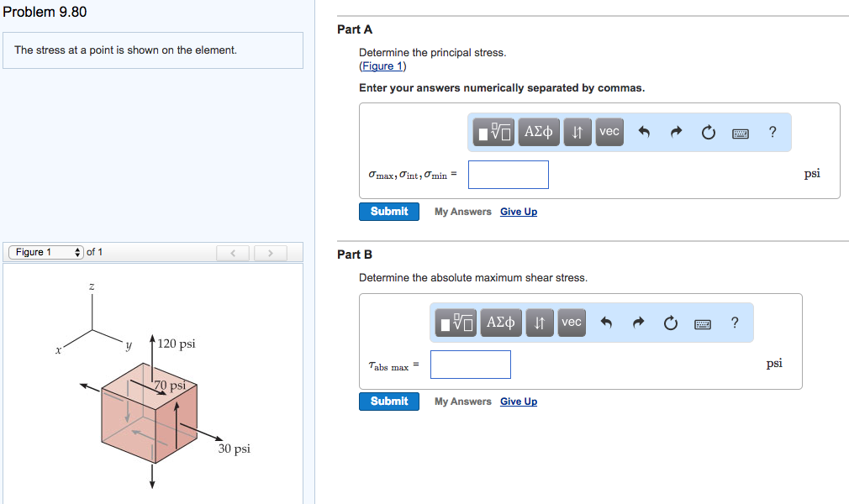Click subscript/superscript arrows button in Part B toolbar
The image size is (849, 504).
[x=540, y=323]
